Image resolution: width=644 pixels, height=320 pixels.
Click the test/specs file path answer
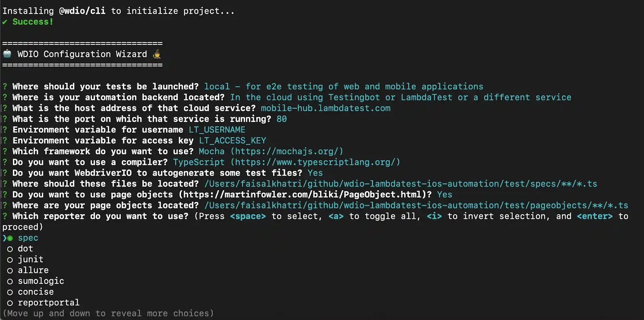(400, 184)
